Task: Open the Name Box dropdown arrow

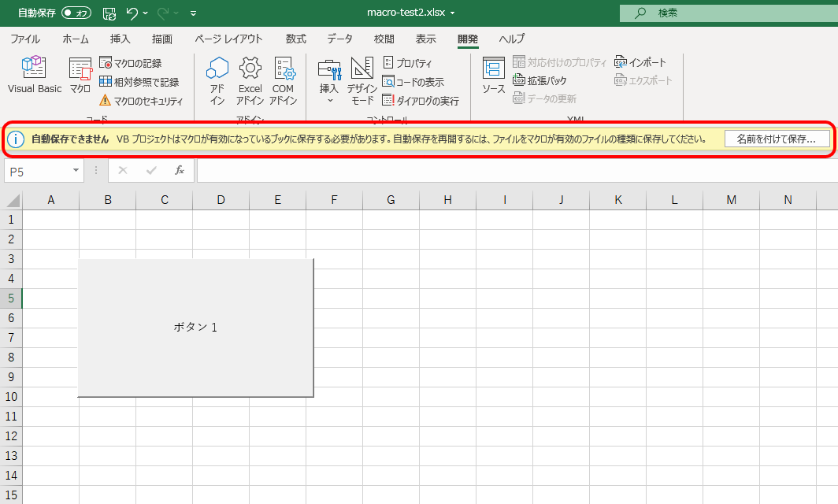Action: (x=76, y=170)
